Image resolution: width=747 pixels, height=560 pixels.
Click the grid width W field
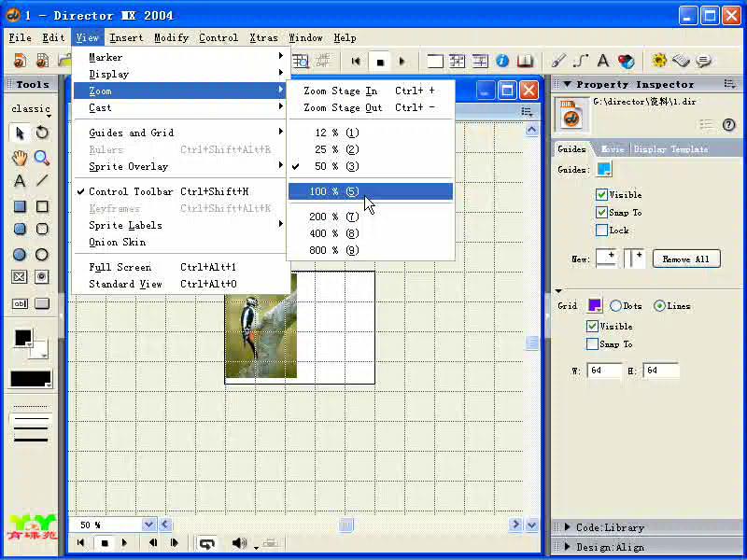coord(603,371)
